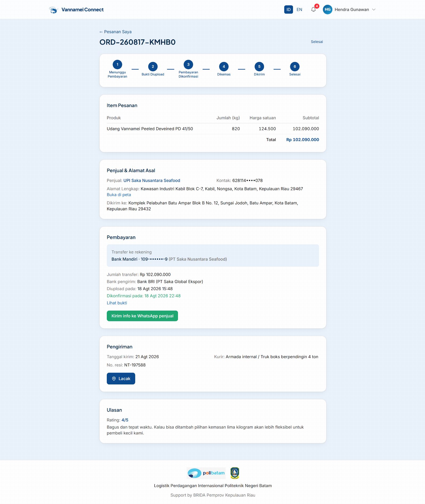Click Kirim info ke WhatsApp penjual button
Screen dimensions: 425x504
[x=142, y=316]
